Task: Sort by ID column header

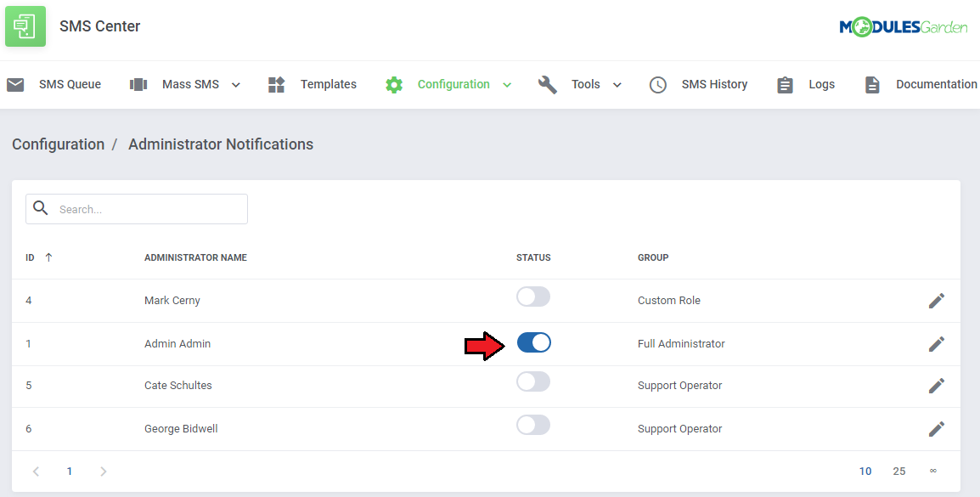Action: tap(30, 257)
